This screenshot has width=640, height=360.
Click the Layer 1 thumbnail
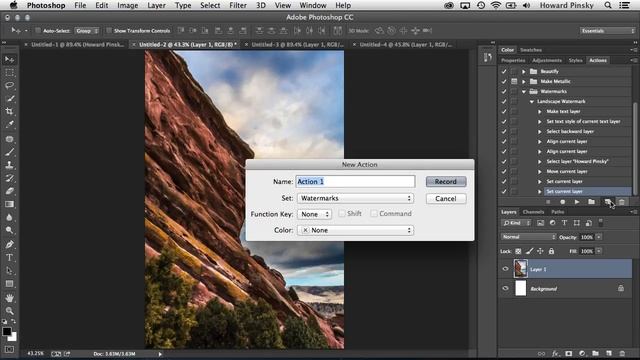tap(520, 269)
